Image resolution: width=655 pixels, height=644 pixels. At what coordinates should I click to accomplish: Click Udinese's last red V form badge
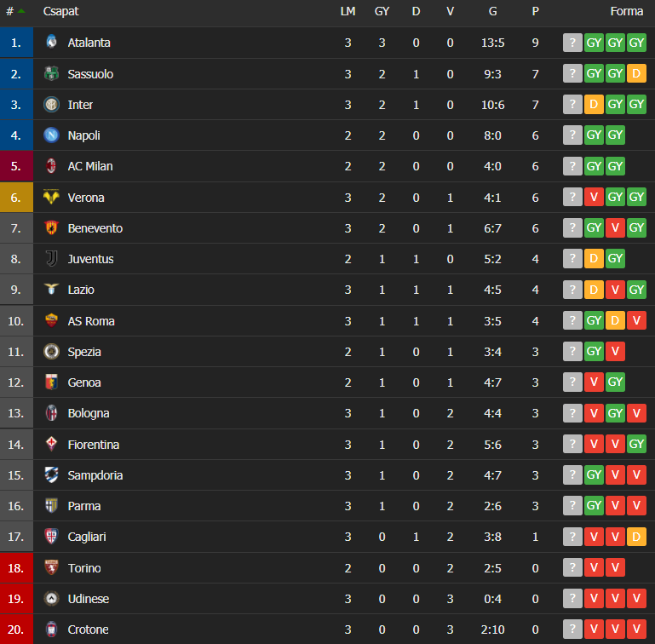pyautogui.click(x=636, y=599)
